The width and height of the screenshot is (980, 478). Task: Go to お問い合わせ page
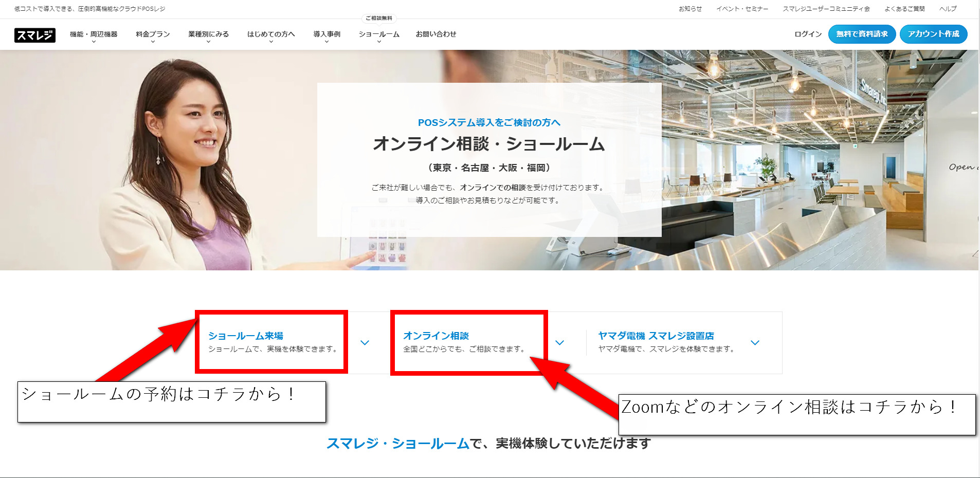click(x=436, y=34)
